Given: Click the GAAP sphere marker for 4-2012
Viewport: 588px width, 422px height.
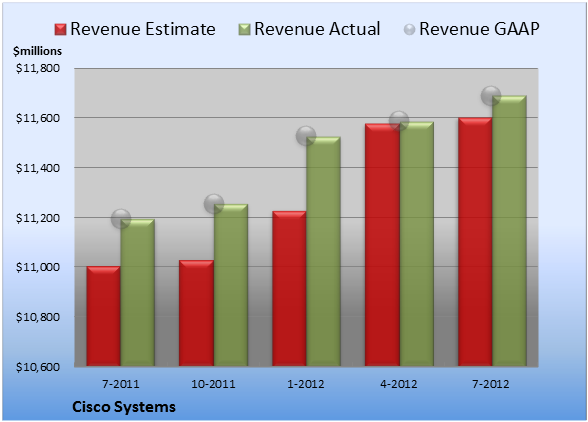Looking at the screenshot, I should [399, 121].
